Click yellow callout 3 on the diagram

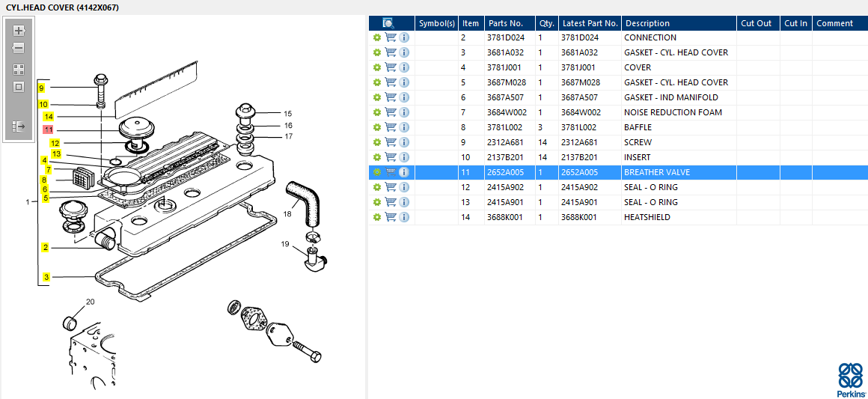click(x=46, y=277)
